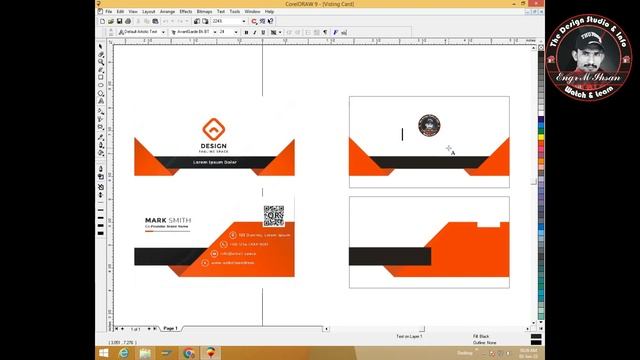Click the circular logo on the right card

coord(429,125)
